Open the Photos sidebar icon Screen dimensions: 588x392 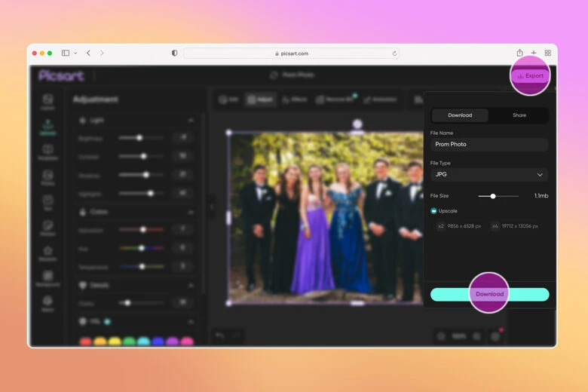pyautogui.click(x=47, y=177)
